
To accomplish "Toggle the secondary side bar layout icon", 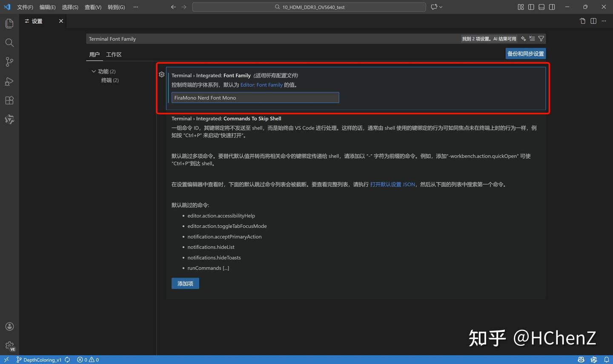I will point(552,7).
